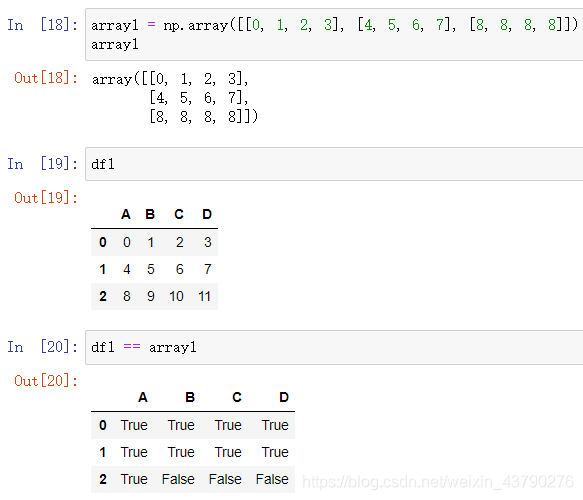The image size is (583, 500).
Task: Click row index 2 in Out[20] table
Action: click(x=103, y=479)
